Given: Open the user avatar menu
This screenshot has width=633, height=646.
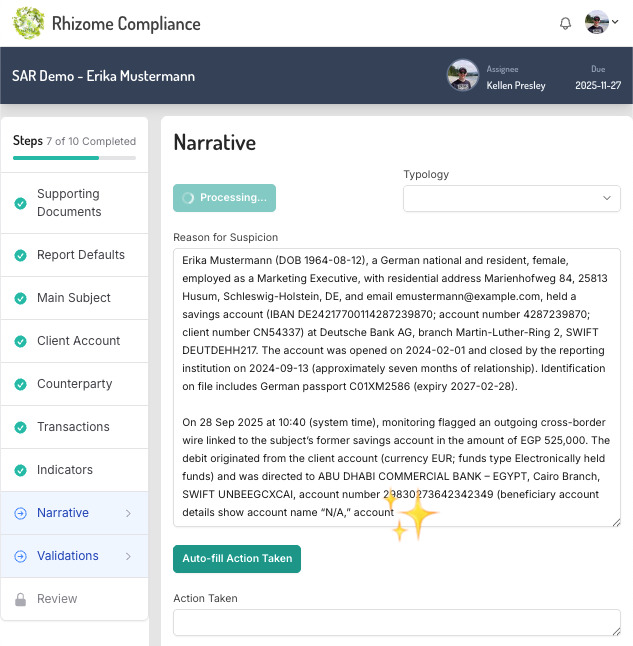Looking at the screenshot, I should (601, 23).
